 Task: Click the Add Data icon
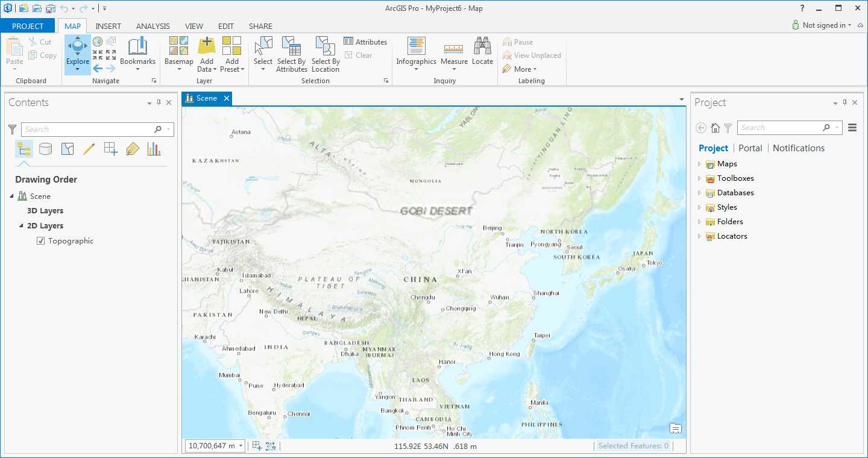pyautogui.click(x=206, y=46)
